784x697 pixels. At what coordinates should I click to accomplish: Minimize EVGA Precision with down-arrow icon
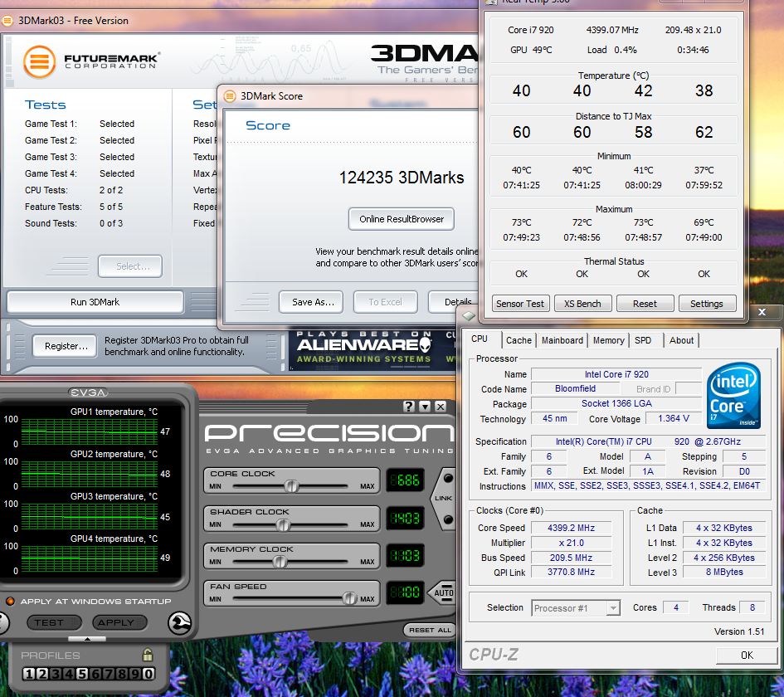(425, 407)
